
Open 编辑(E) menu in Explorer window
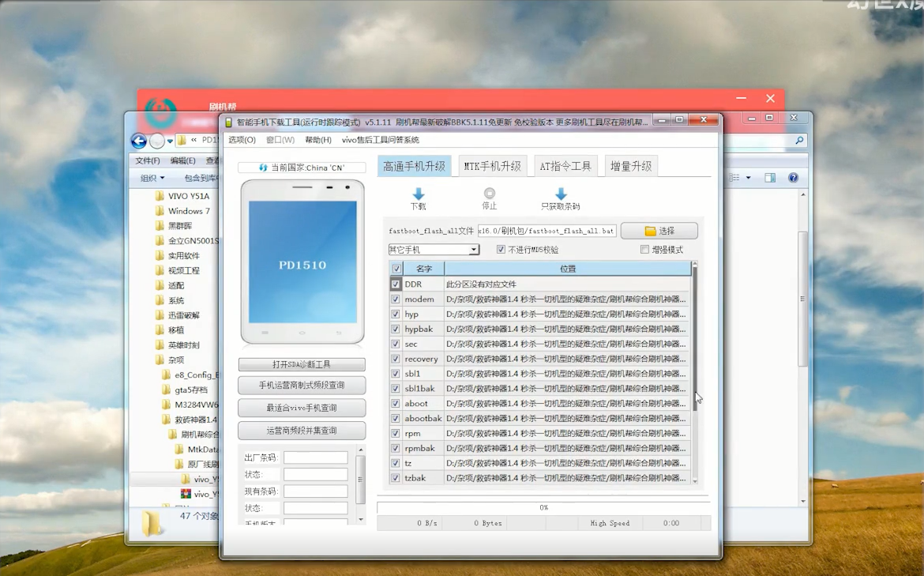point(182,160)
